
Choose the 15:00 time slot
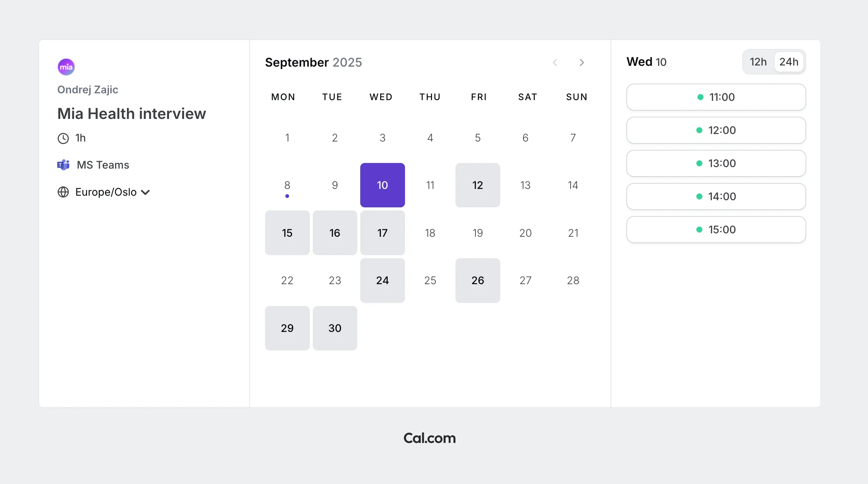(x=716, y=230)
